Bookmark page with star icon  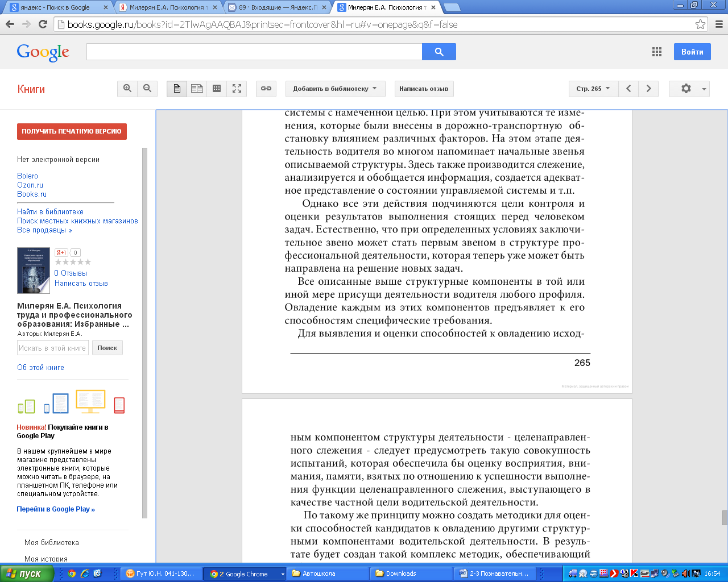[700, 24]
